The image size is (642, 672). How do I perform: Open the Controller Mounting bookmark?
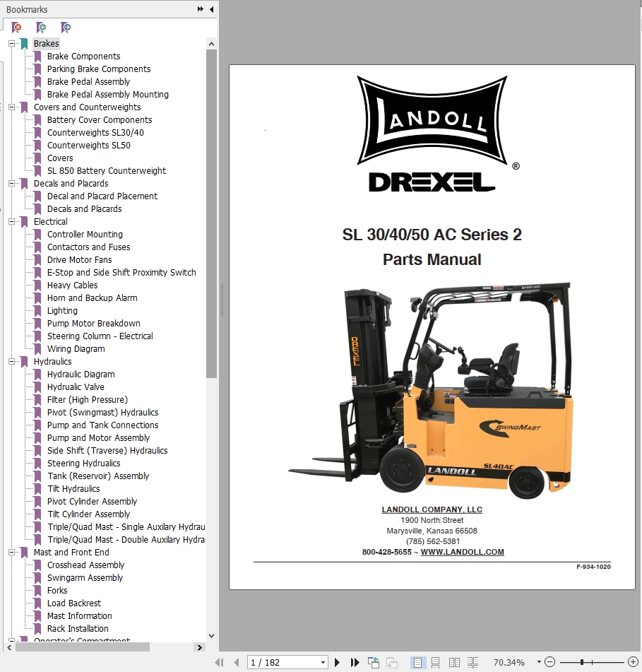[85, 235]
